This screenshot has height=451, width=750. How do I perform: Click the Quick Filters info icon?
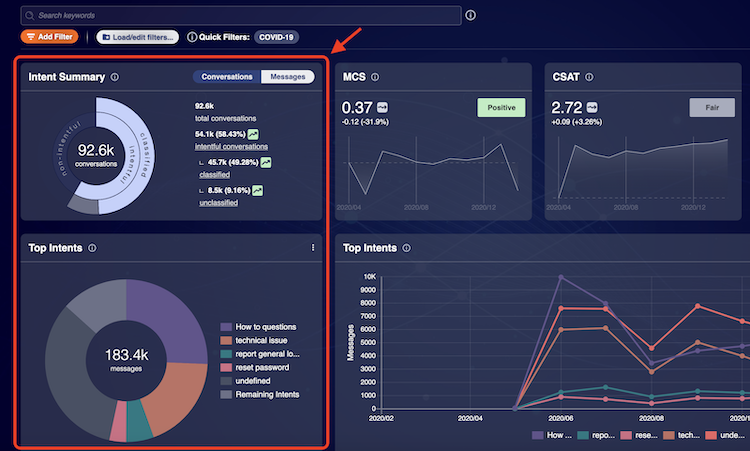tap(192, 37)
